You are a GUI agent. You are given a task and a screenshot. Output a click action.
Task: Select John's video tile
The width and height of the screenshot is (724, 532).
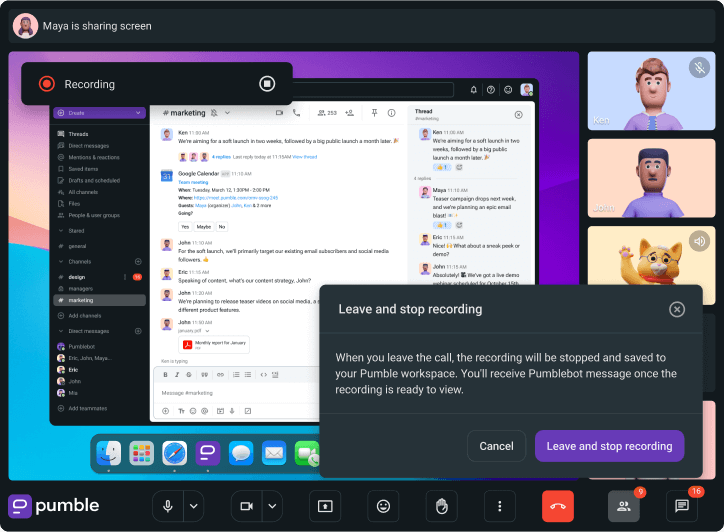pyautogui.click(x=651, y=178)
